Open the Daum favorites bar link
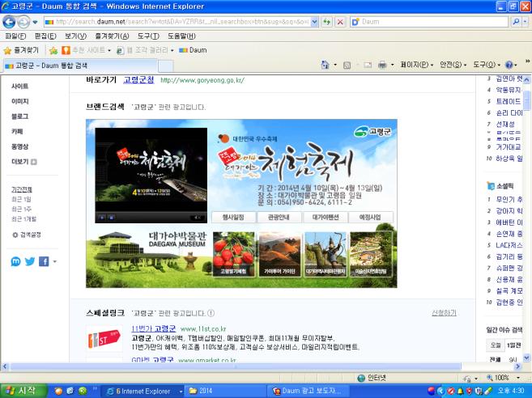The height and width of the screenshot is (398, 532). tap(193, 50)
